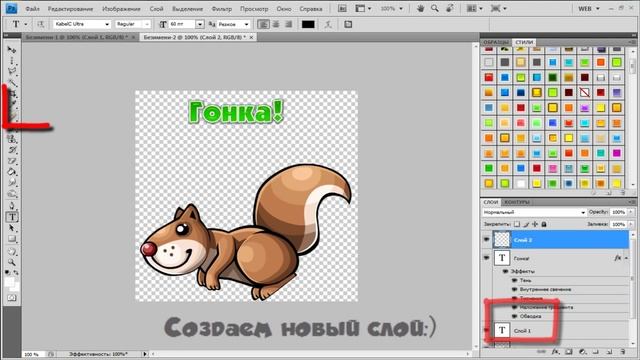Image resolution: width=640 pixels, height=360 pixels.
Task: Center the text alignment
Action: point(276,24)
